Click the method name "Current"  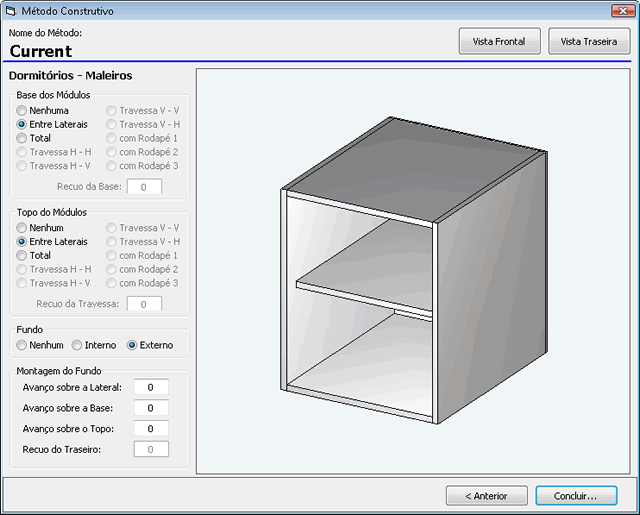[x=41, y=51]
